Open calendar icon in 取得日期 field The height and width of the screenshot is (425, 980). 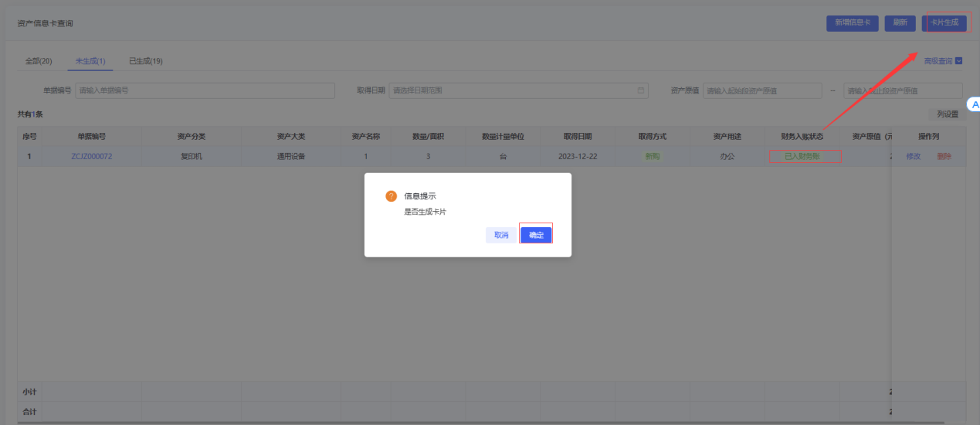641,90
